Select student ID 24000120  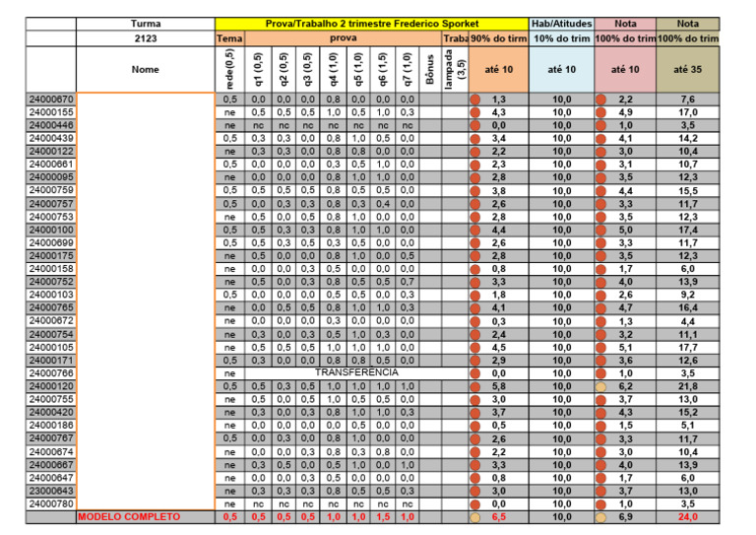pyautogui.click(x=51, y=386)
